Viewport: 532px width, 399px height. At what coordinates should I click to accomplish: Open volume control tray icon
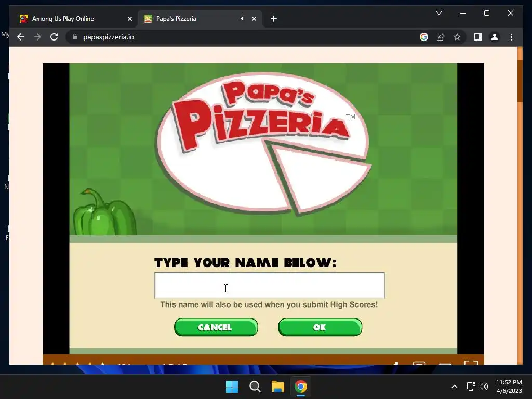point(484,387)
